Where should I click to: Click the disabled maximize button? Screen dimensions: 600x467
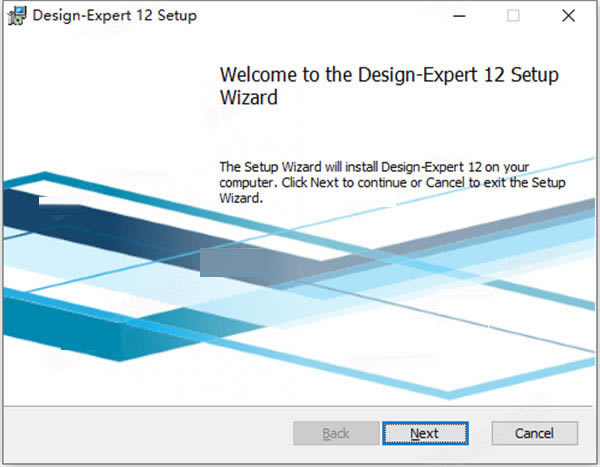pyautogui.click(x=513, y=16)
